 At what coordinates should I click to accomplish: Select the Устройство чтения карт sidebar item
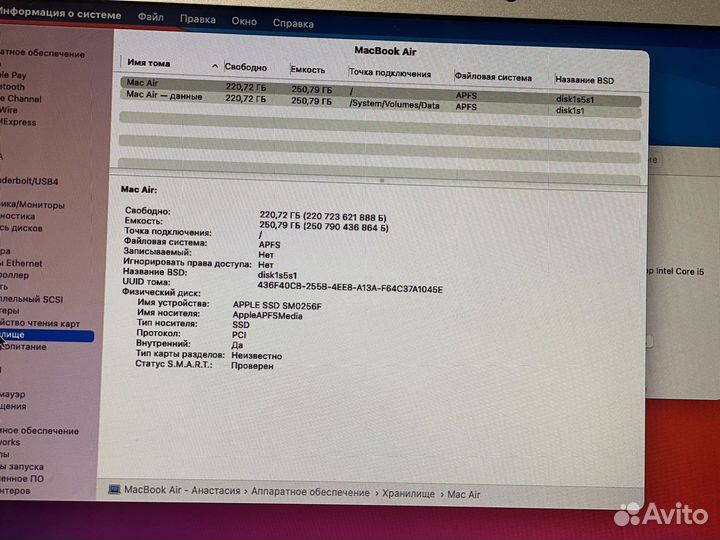[x=40, y=323]
